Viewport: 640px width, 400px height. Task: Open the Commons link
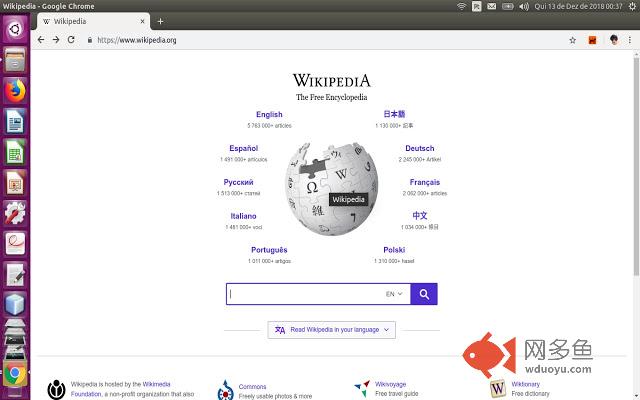252,387
